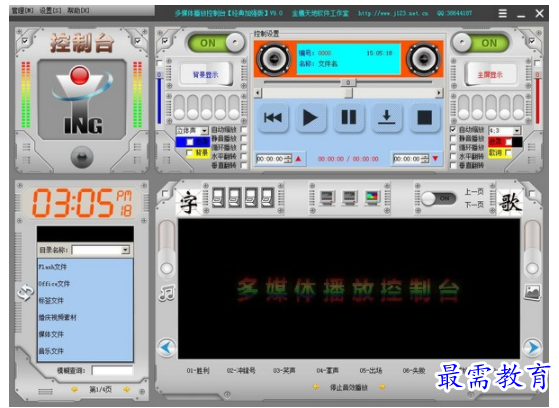
Task: Click the left time spinner arrows
Action: pyautogui.click(x=288, y=159)
